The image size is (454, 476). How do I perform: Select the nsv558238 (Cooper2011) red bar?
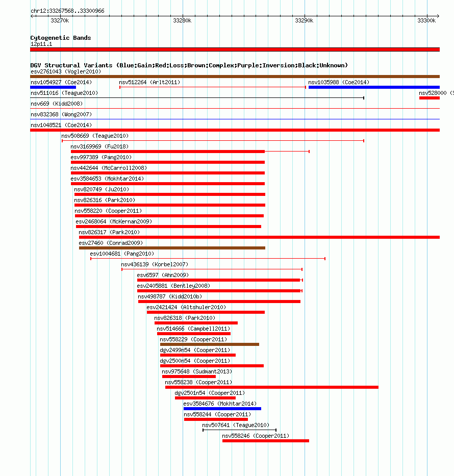(x=272, y=387)
